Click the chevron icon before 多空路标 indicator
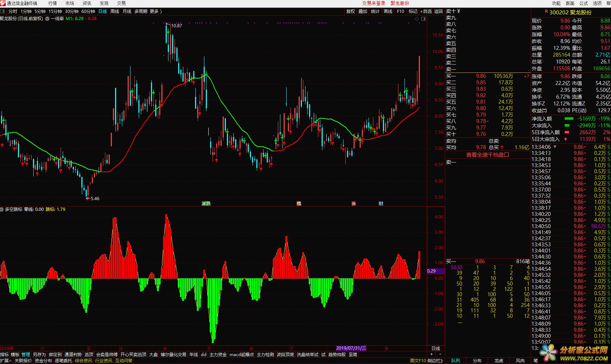Screen dimensions: 611x364 [x=2, y=209]
